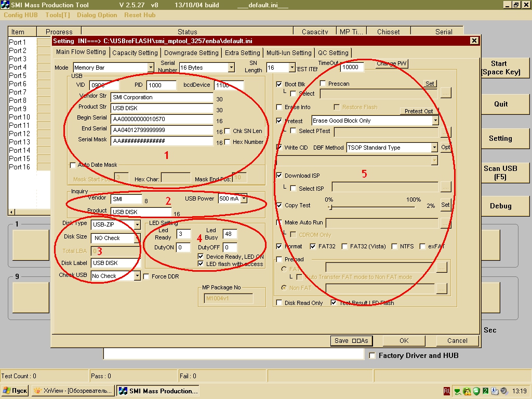This screenshot has width=532, height=399.
Task: Open XnView taskbar button
Action: [x=73, y=391]
